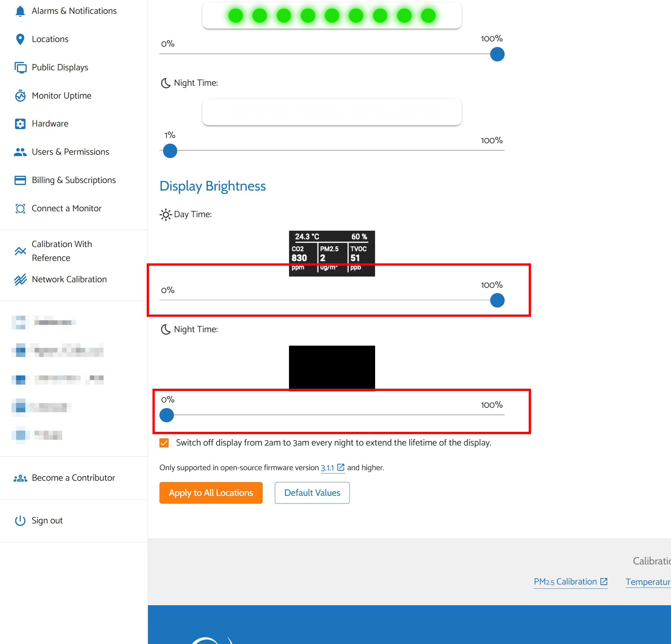This screenshot has height=644, width=671.
Task: Click the Locations pin icon
Action: 20,39
